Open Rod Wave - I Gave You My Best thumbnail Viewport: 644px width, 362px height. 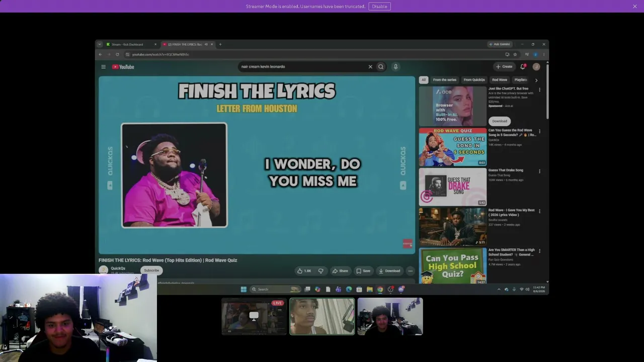pos(453,227)
